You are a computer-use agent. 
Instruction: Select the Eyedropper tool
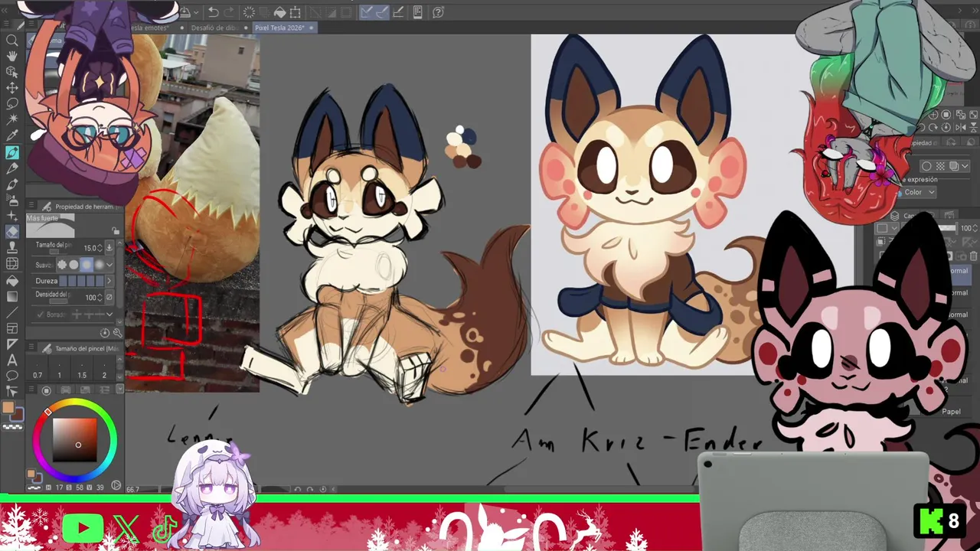[12, 136]
